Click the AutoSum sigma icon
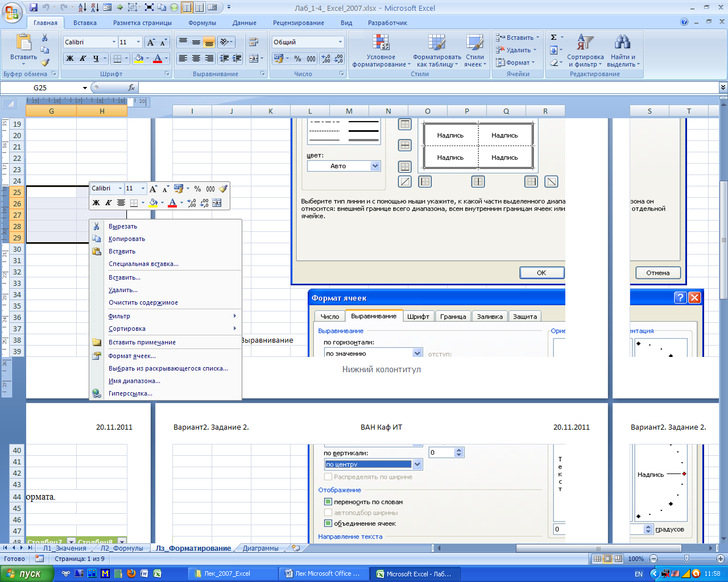 tap(554, 38)
